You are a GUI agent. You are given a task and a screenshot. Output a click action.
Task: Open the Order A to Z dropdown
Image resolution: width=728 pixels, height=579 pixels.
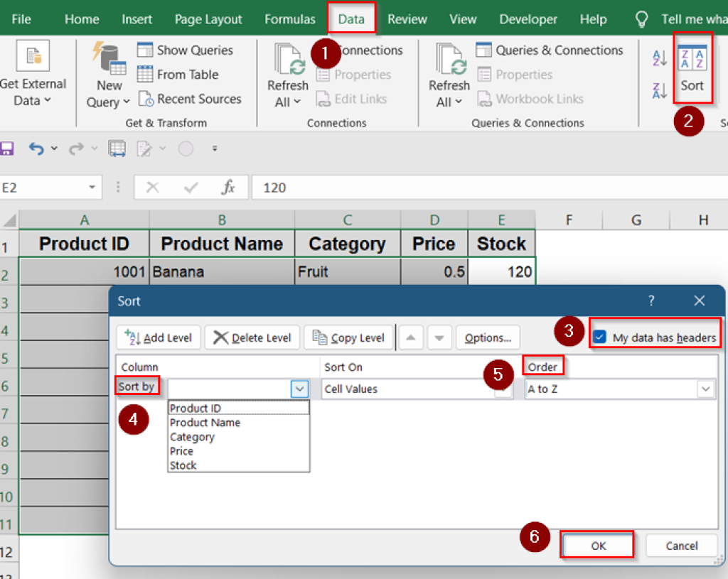pyautogui.click(x=705, y=389)
